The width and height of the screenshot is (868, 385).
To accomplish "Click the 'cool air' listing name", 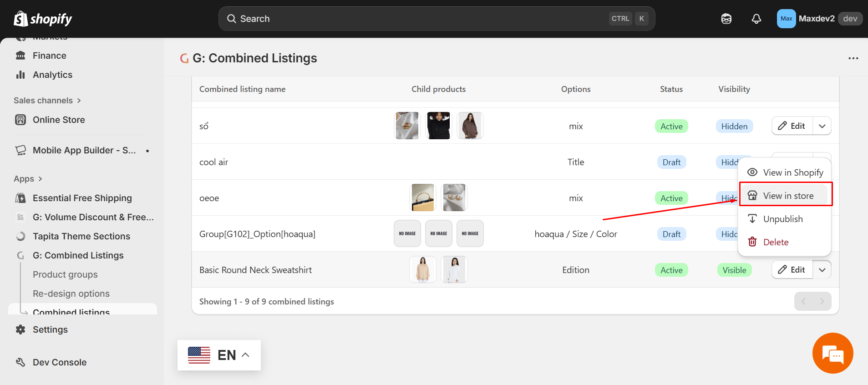I will [x=213, y=162].
